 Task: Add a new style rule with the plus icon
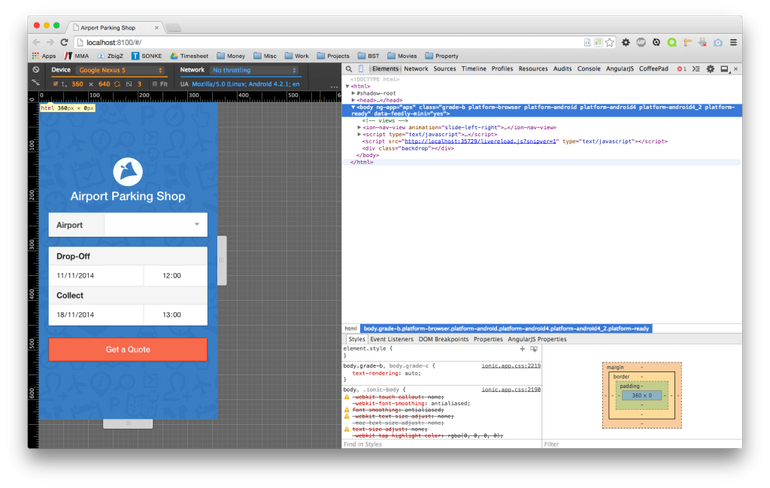(x=522, y=349)
